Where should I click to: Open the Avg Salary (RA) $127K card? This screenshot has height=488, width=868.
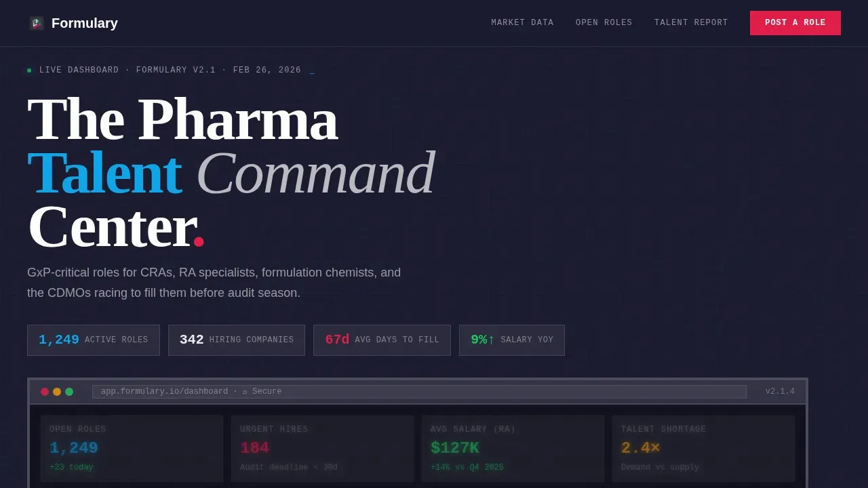[x=513, y=449]
